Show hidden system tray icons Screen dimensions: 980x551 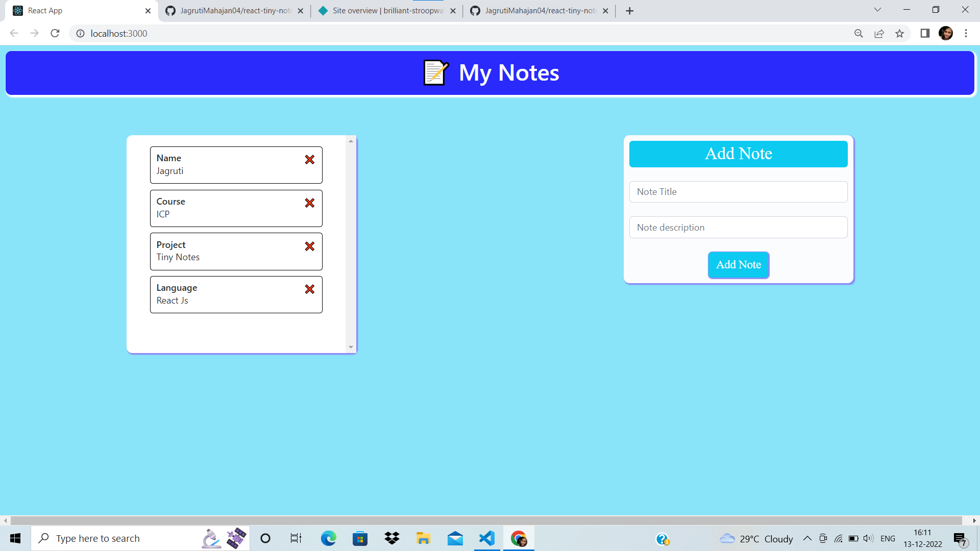coord(807,538)
